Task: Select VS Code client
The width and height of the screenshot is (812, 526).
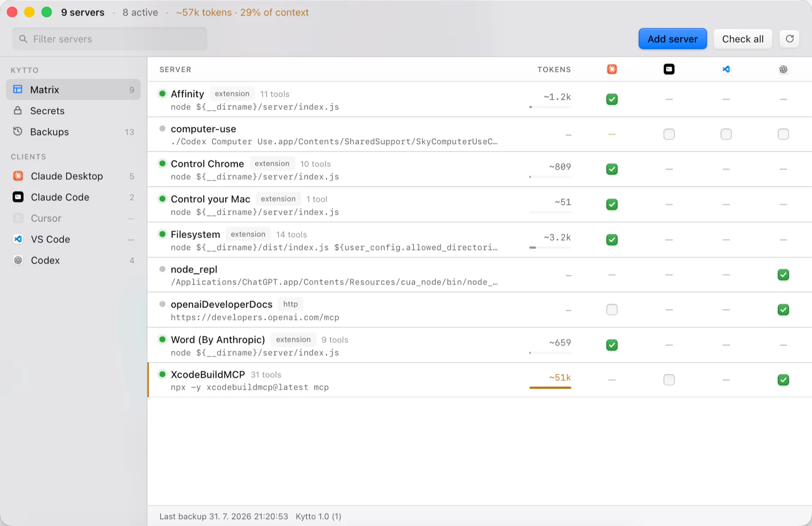Action: point(73,239)
